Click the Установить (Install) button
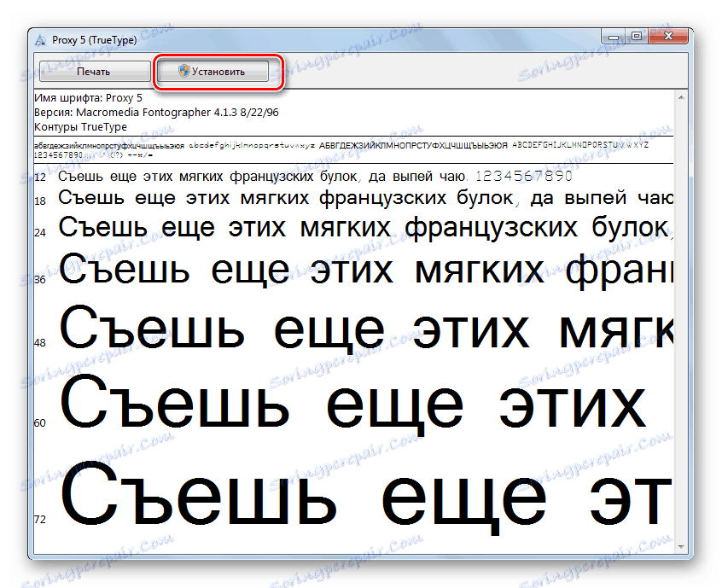Screen dimensions: 722x588 tap(213, 72)
